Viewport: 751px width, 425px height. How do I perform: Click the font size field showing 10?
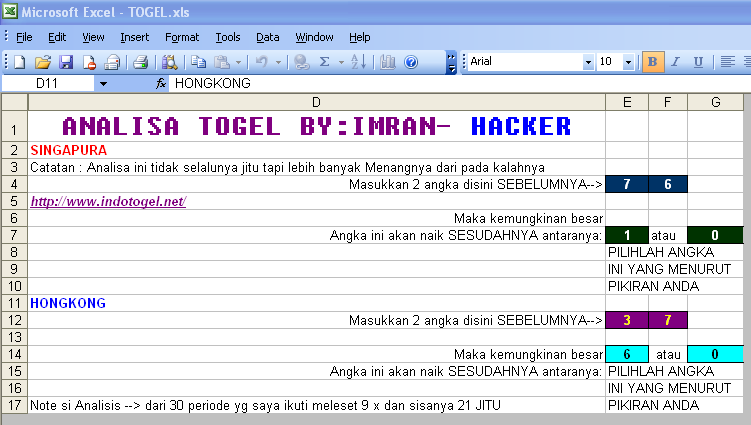click(610, 62)
